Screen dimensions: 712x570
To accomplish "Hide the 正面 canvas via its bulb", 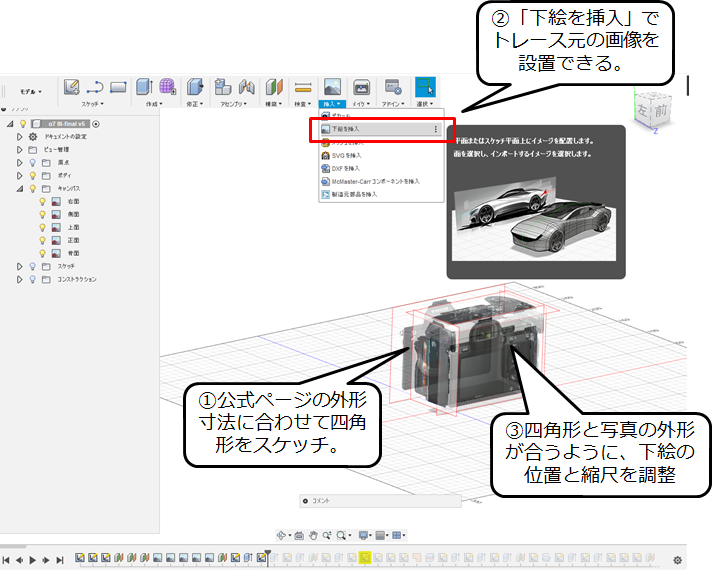I will coord(42,240).
